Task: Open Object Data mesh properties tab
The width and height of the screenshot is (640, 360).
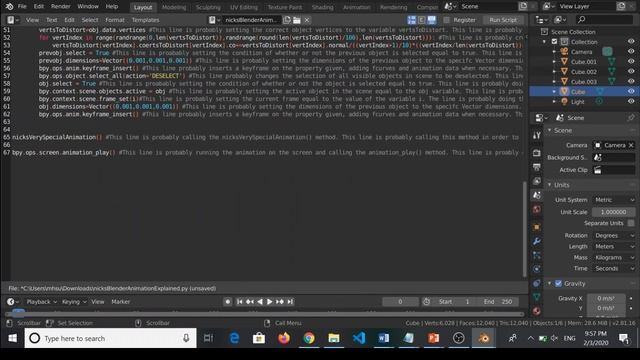Action: pyautogui.click(x=537, y=297)
